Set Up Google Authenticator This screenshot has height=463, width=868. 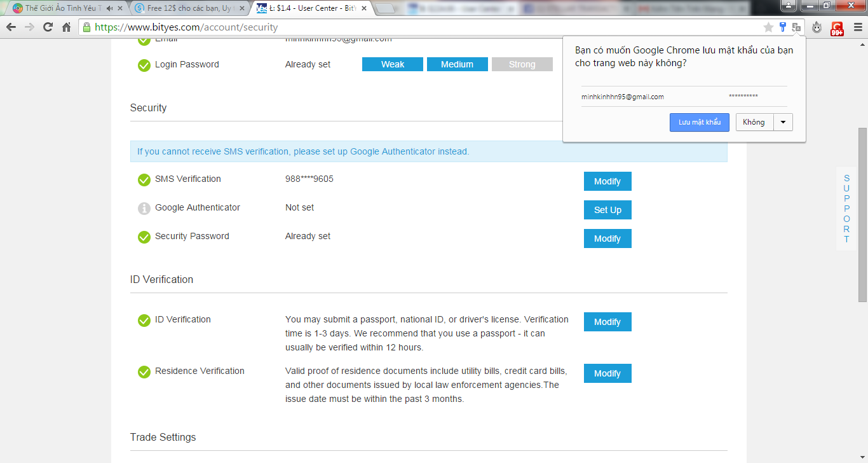coord(607,210)
